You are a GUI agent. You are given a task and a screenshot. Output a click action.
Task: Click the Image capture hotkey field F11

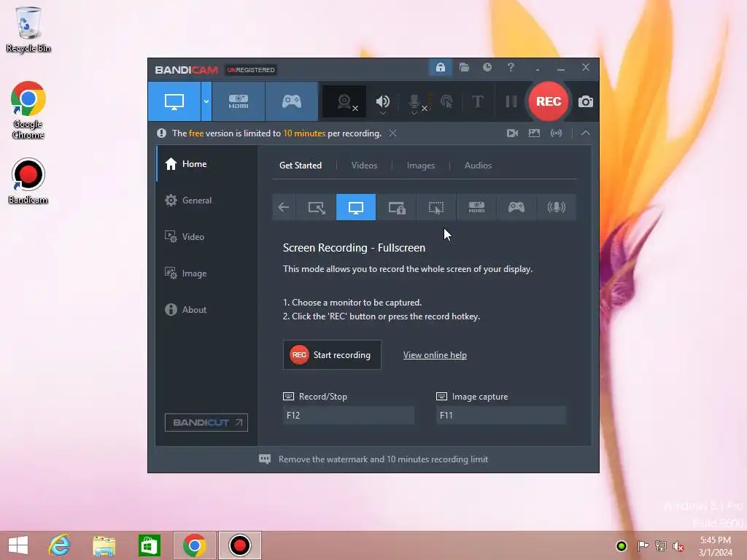[500, 415]
